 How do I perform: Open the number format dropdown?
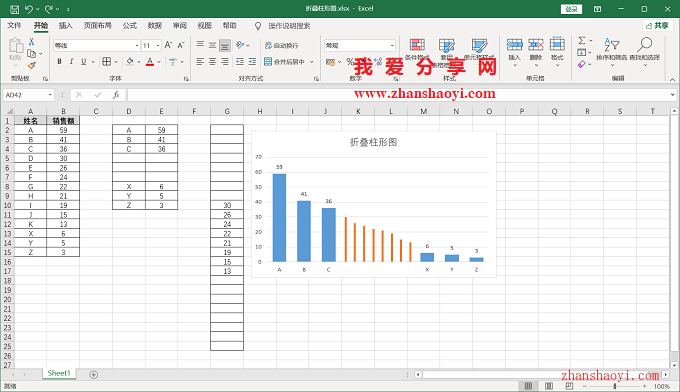[x=392, y=45]
